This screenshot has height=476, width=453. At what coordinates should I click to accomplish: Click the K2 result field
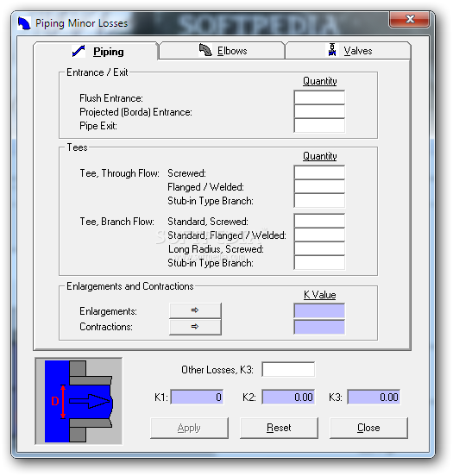(288, 397)
